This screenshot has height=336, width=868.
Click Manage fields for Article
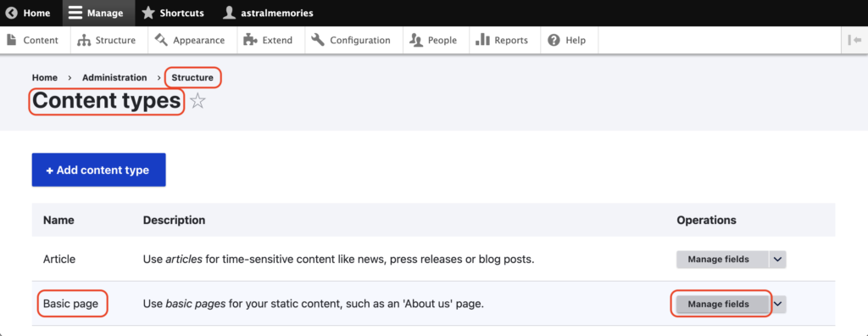719,259
